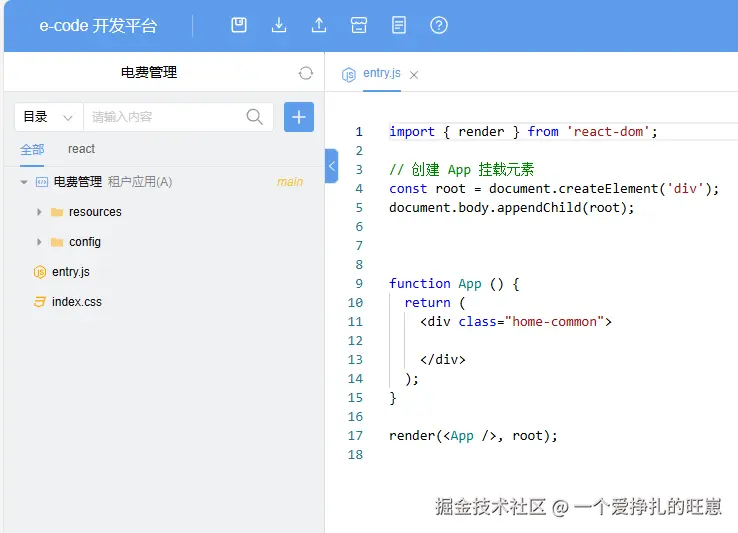Click the closing </div> line
738x533 pixels.
pyautogui.click(x=442, y=360)
